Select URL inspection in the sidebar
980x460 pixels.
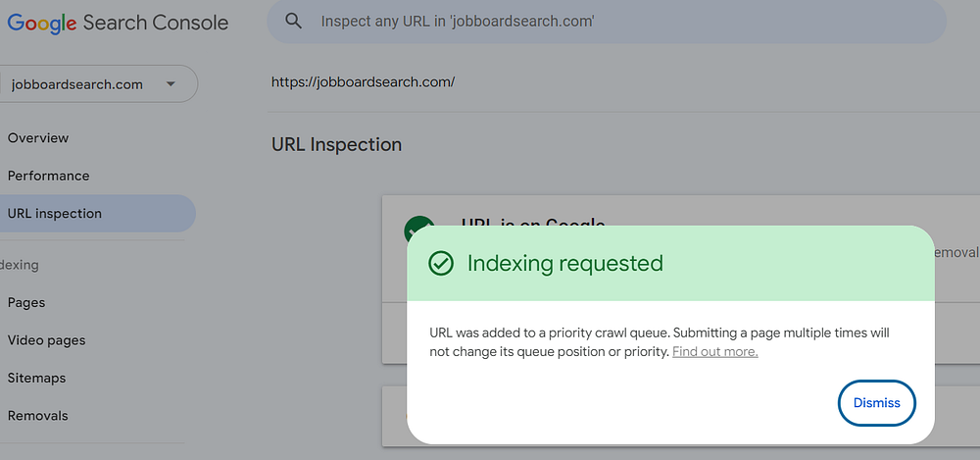(x=55, y=214)
